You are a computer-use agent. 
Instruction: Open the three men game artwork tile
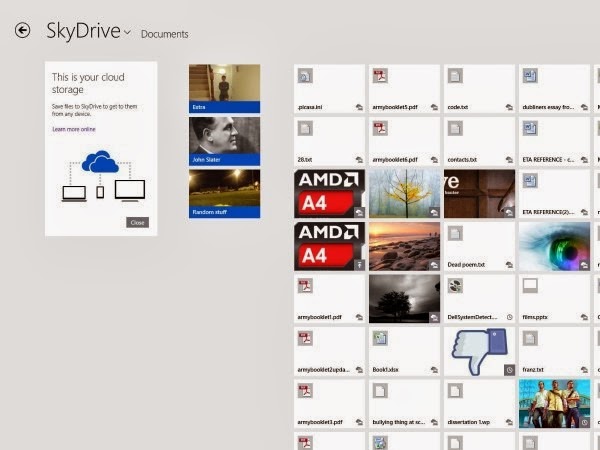coord(554,403)
